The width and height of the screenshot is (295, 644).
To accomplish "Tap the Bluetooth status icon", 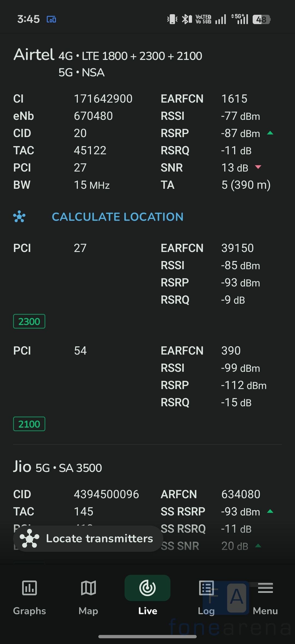I will click(x=186, y=19).
